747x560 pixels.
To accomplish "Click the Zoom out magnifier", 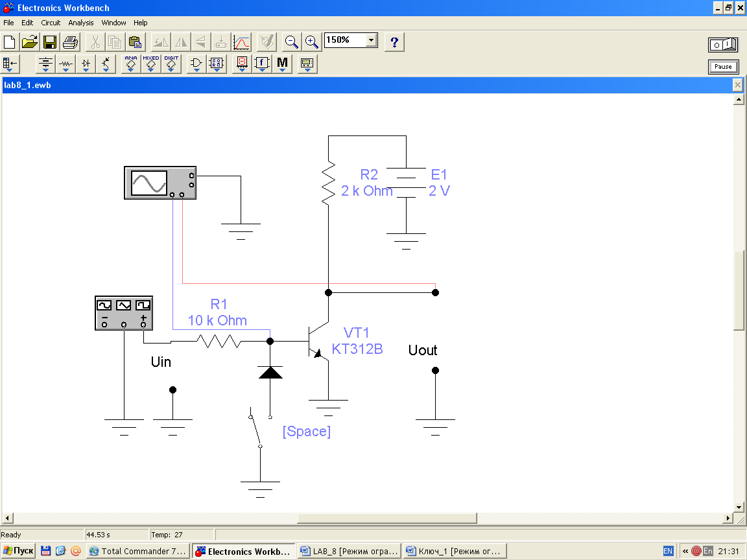I will pos(292,42).
